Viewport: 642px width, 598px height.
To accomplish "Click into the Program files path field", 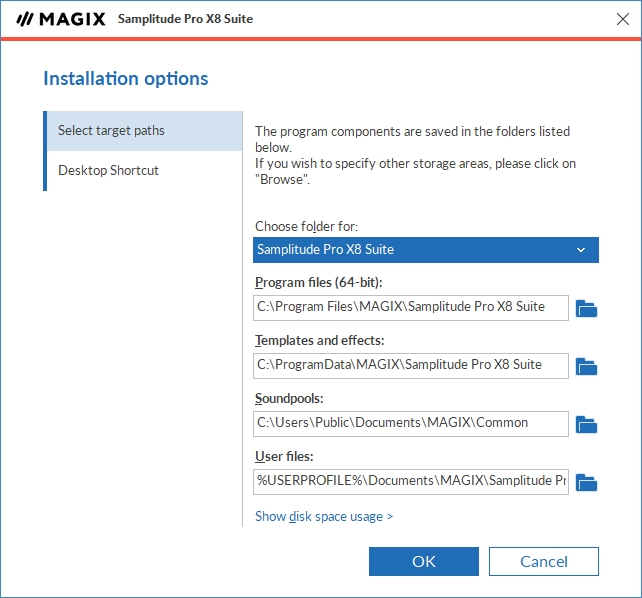I will coord(411,307).
